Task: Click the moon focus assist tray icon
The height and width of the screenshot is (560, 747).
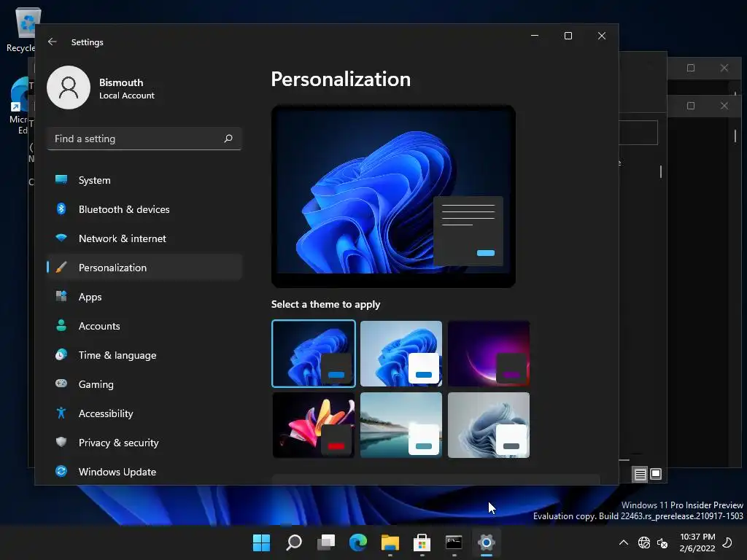Action: 727,542
